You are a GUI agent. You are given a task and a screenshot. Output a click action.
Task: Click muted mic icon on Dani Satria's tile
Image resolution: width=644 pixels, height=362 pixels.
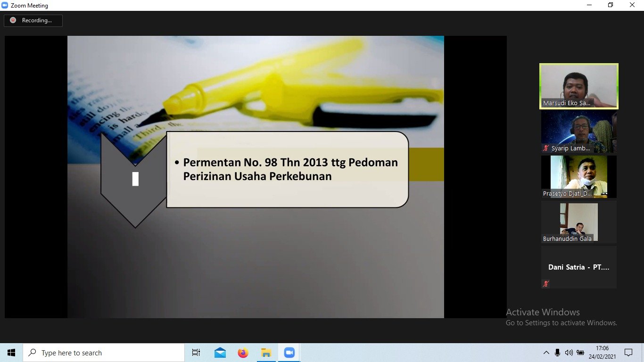click(546, 284)
